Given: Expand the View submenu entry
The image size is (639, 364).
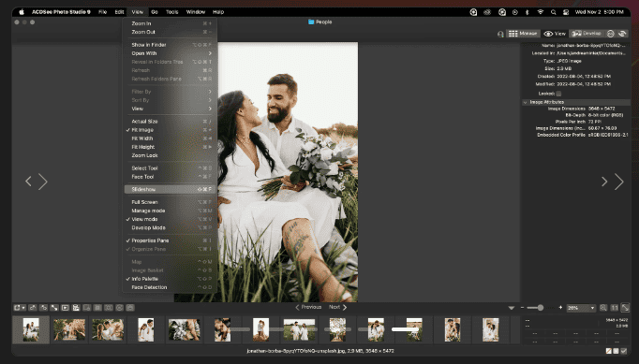Looking at the screenshot, I should [170, 109].
